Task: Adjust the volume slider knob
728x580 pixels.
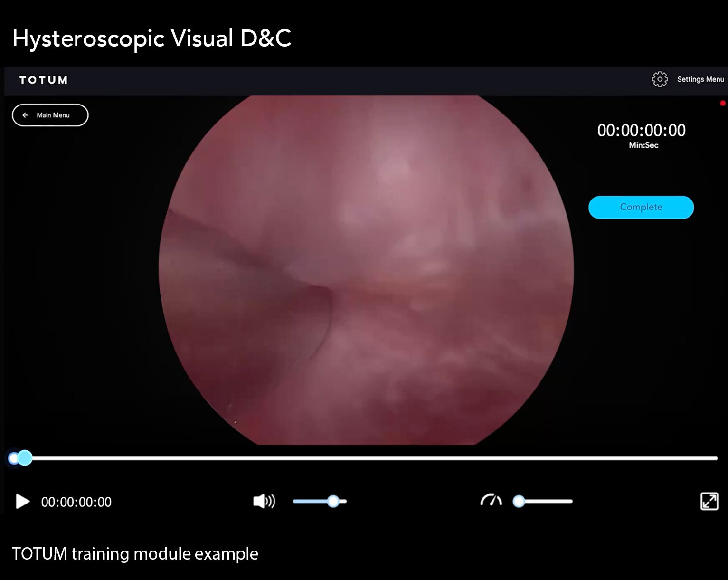Action: [x=333, y=501]
